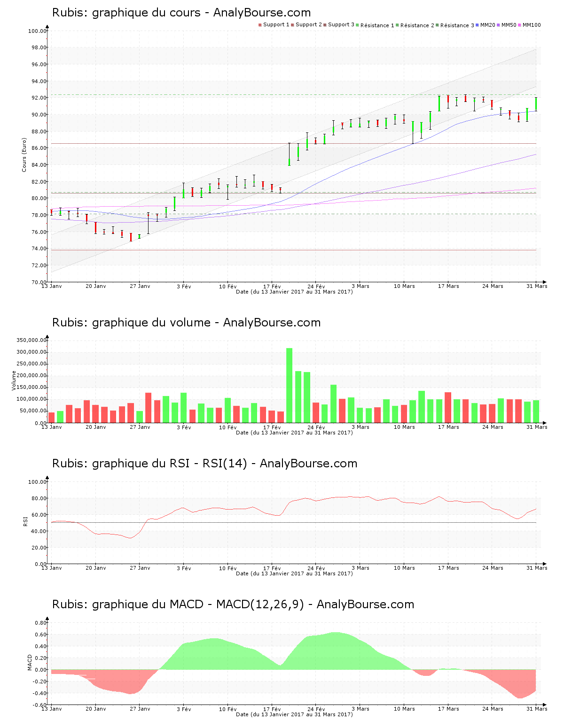Click the Support 3 legend label
This screenshot has height=728, width=564.
tap(341, 25)
